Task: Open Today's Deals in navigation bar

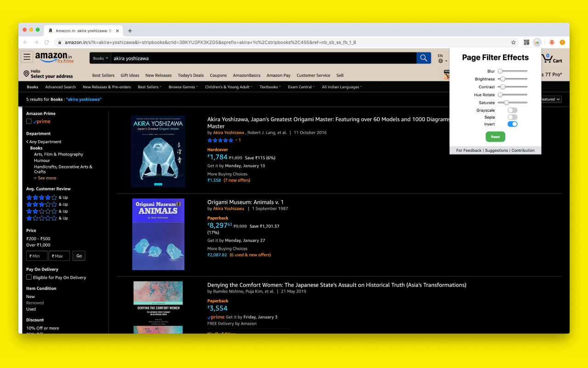Action: [191, 75]
